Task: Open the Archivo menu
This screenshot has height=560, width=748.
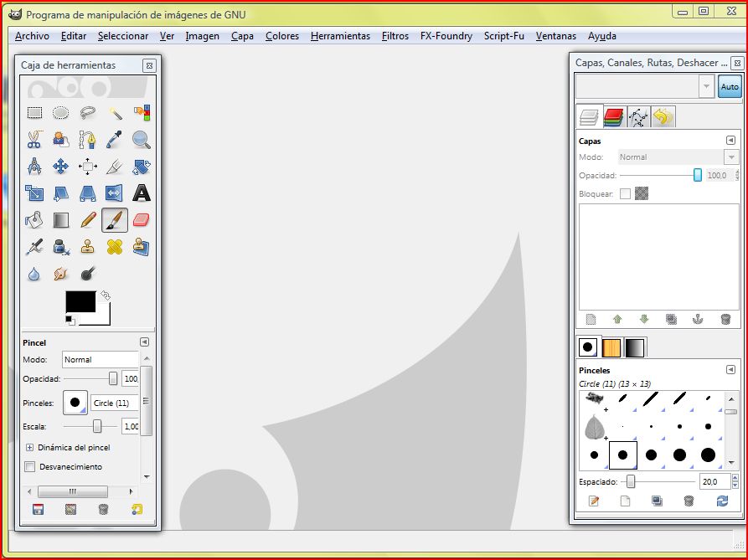Action: [32, 36]
